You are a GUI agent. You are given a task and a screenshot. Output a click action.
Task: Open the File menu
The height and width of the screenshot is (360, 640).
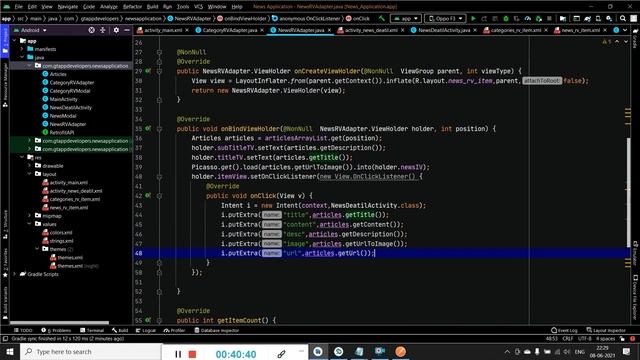point(18,7)
